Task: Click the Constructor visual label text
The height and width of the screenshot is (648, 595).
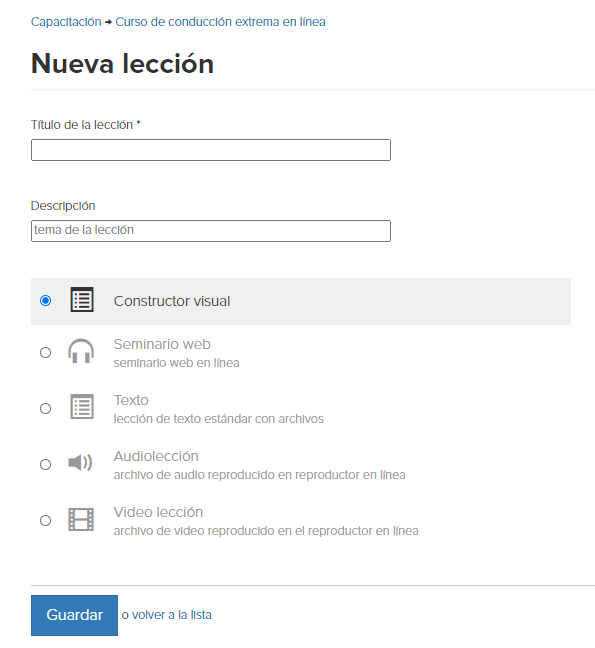Action: point(172,301)
